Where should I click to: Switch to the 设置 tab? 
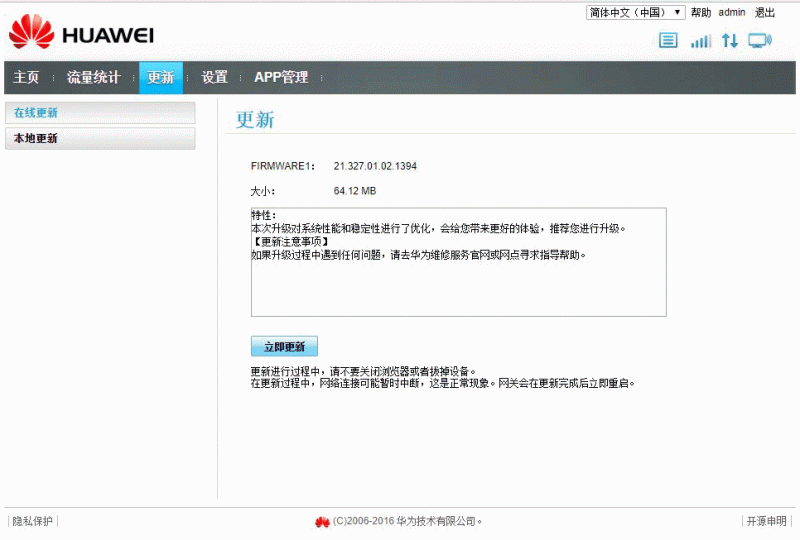(x=214, y=77)
